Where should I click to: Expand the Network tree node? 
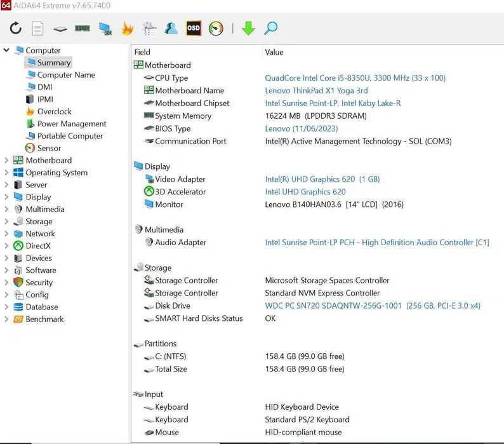6,234
